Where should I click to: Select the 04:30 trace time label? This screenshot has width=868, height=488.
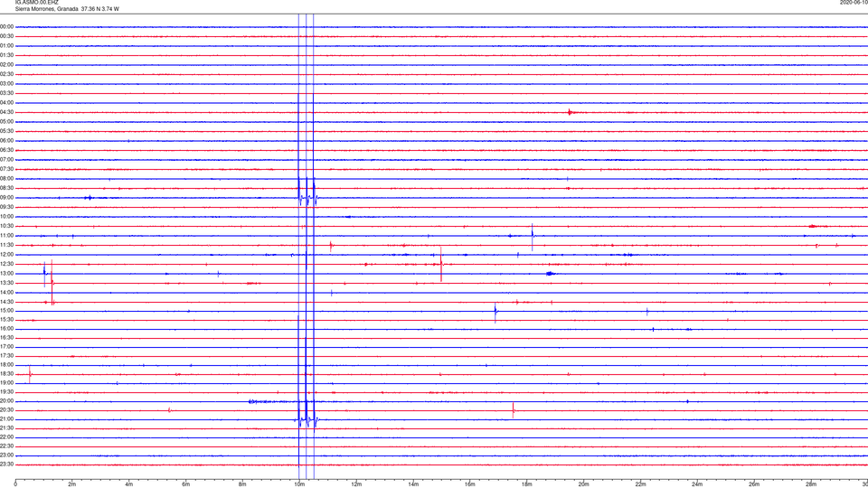[7, 112]
